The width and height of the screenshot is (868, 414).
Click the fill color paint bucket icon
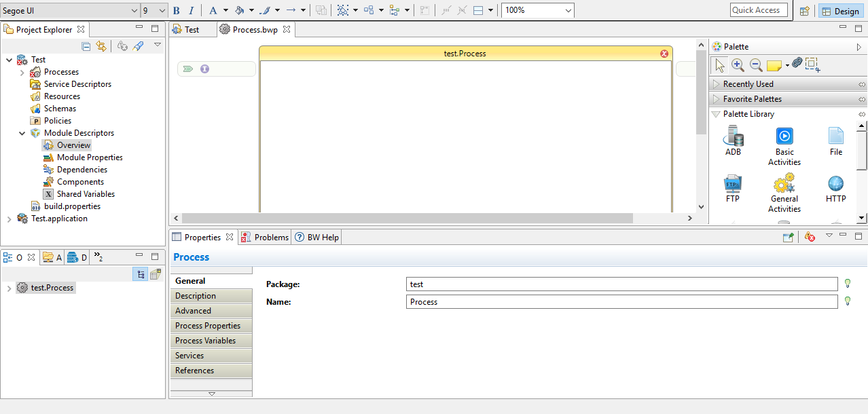(238, 10)
